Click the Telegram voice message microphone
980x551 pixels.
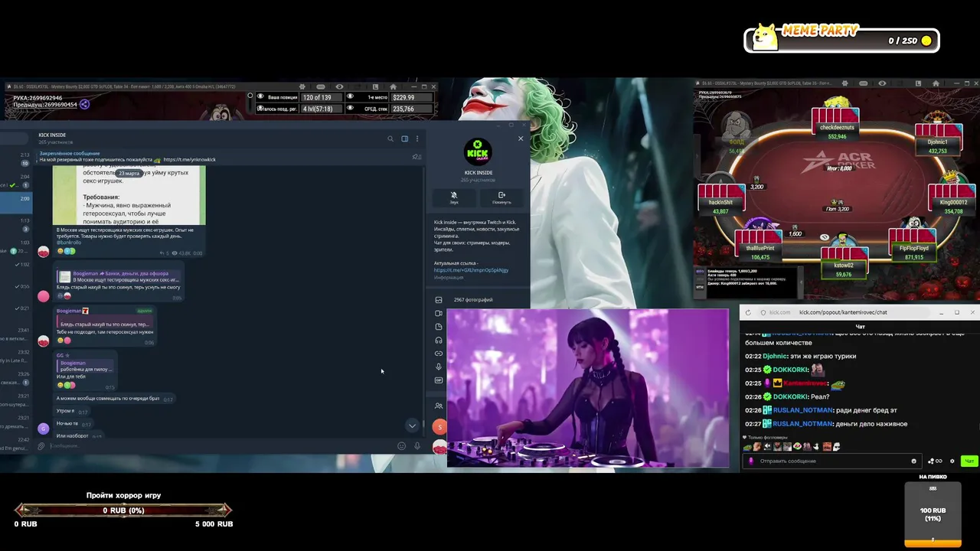coord(417,446)
